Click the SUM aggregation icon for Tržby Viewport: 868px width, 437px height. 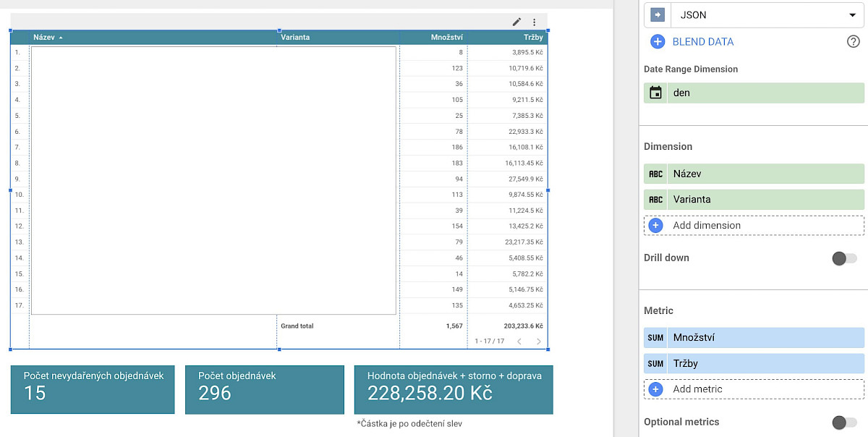656,363
